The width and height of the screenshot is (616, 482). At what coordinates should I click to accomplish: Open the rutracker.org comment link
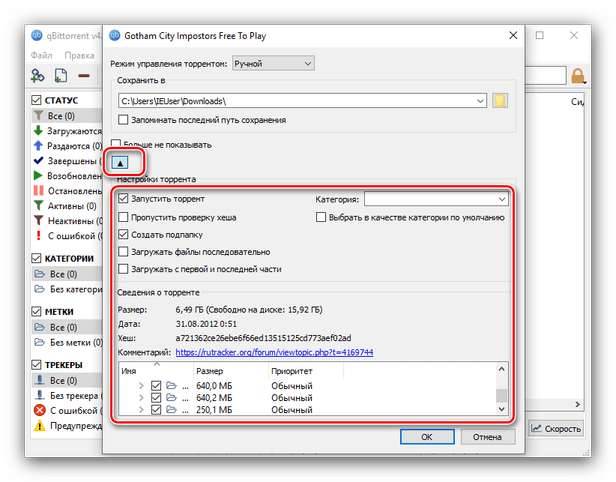point(274,352)
